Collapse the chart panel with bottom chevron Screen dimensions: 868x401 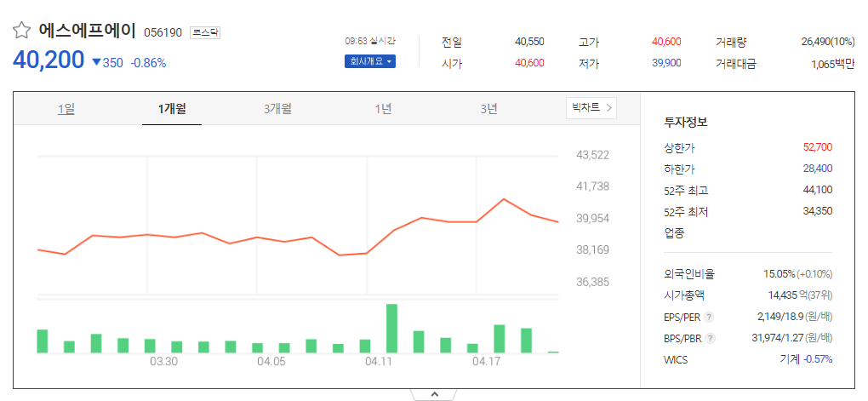434,394
